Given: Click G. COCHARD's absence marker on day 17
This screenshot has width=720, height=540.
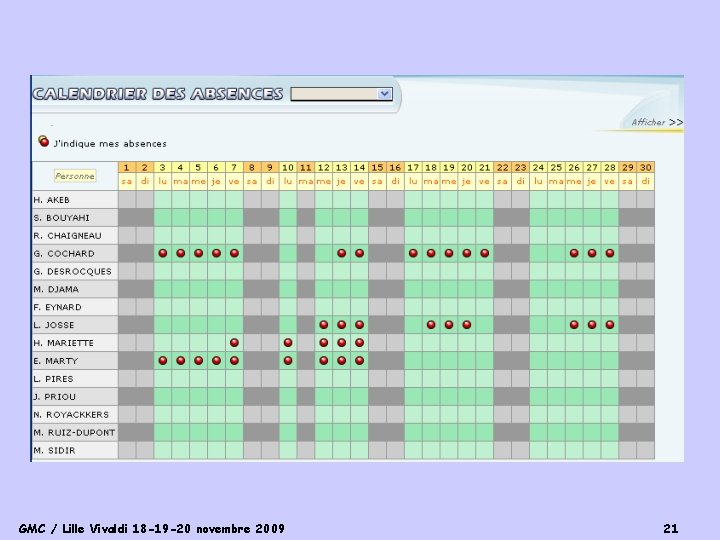Looking at the screenshot, I should (x=413, y=253).
